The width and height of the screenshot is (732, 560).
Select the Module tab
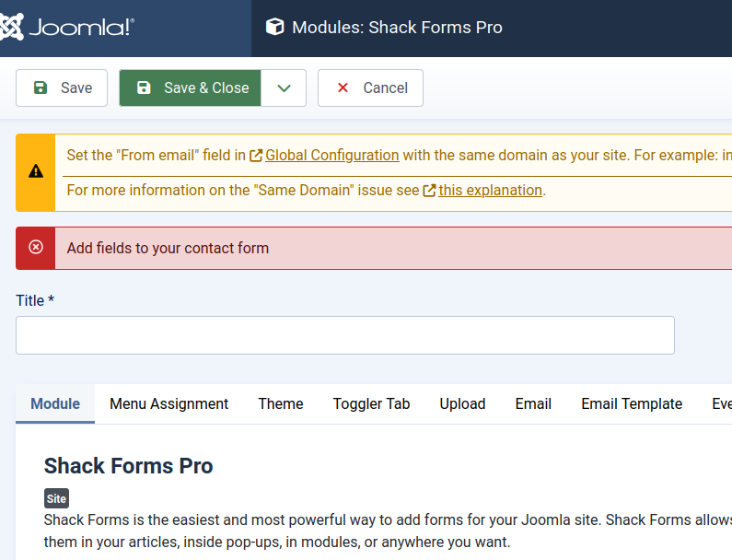55,403
